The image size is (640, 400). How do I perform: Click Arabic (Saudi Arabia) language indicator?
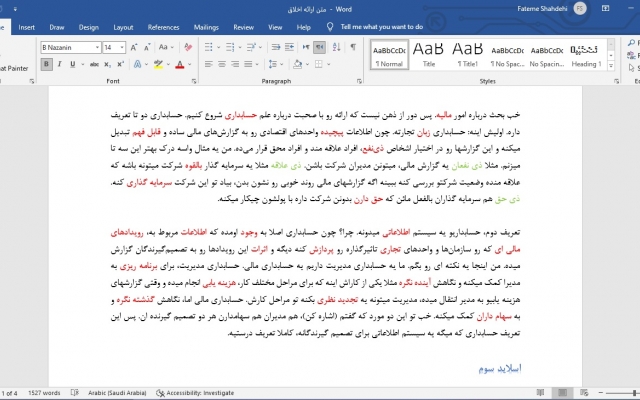(x=117, y=393)
